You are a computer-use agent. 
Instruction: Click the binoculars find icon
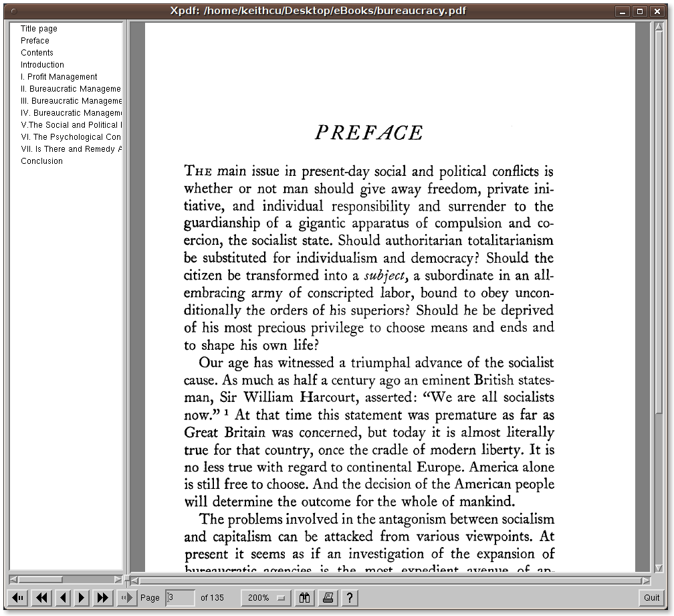tap(306, 597)
